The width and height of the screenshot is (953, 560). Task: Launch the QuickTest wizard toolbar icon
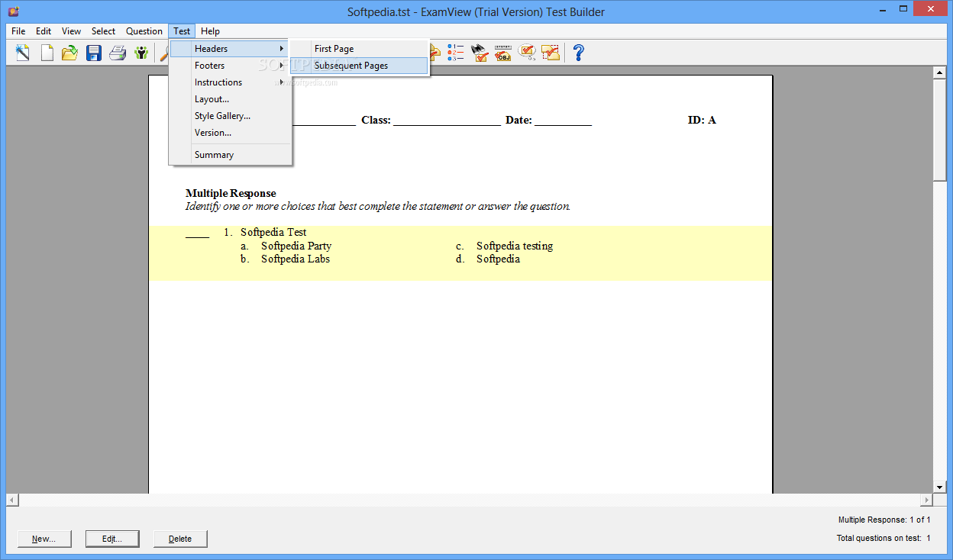(x=23, y=53)
